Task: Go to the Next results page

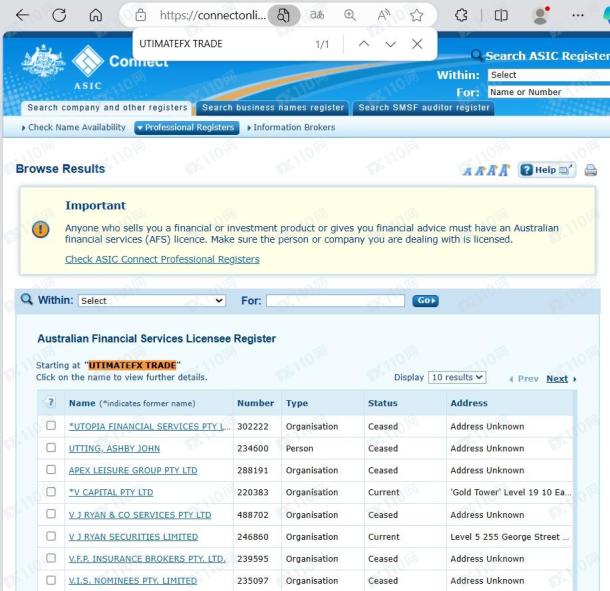Action: pos(557,379)
